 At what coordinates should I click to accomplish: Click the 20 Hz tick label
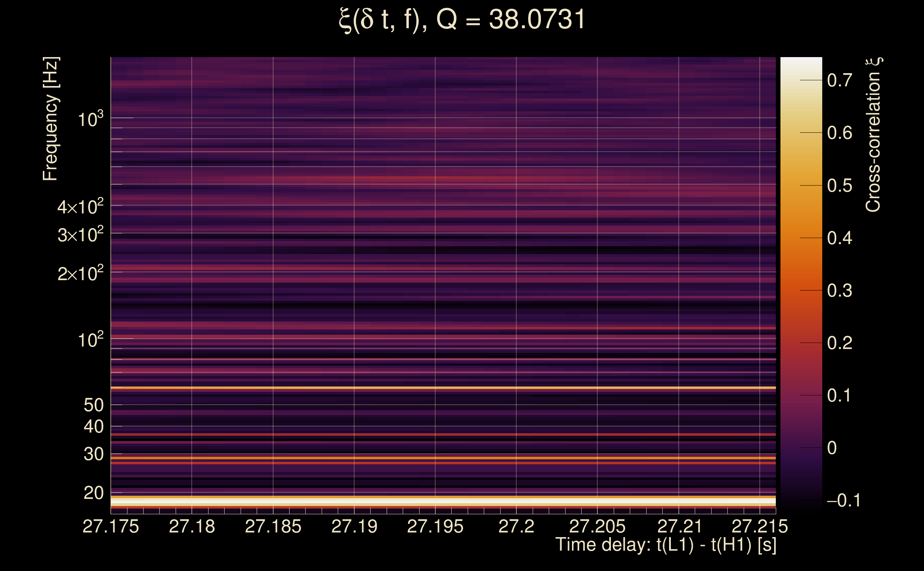point(93,493)
